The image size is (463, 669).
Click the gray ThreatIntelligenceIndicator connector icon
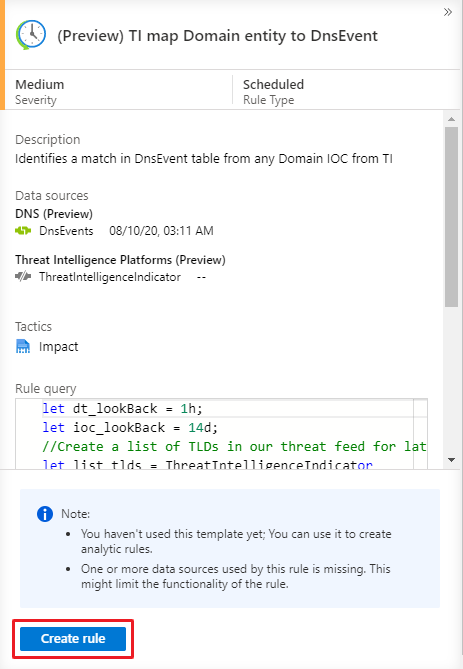23,276
